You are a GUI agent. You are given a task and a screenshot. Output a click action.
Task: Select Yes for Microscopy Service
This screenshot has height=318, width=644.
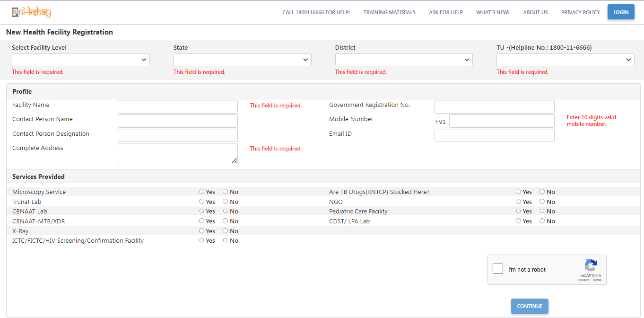[202, 192]
